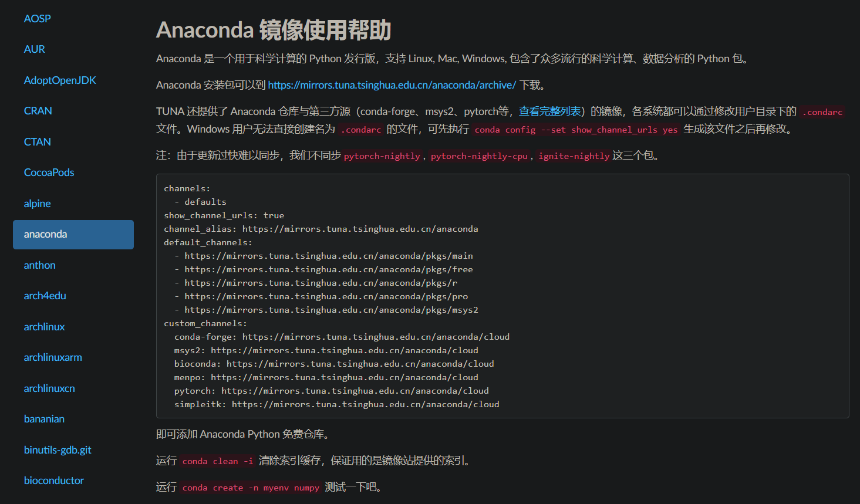Click the default_channels: line

point(208,242)
